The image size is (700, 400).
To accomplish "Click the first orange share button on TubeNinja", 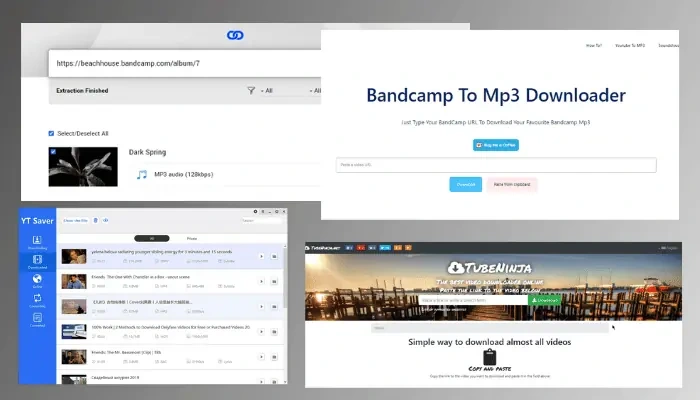I will [397, 248].
